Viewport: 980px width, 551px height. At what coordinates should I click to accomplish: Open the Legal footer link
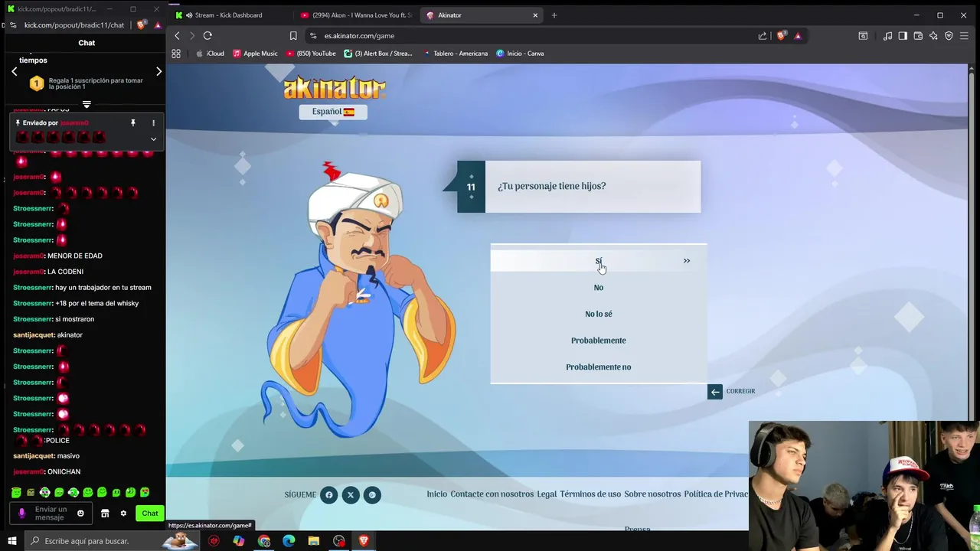click(547, 494)
